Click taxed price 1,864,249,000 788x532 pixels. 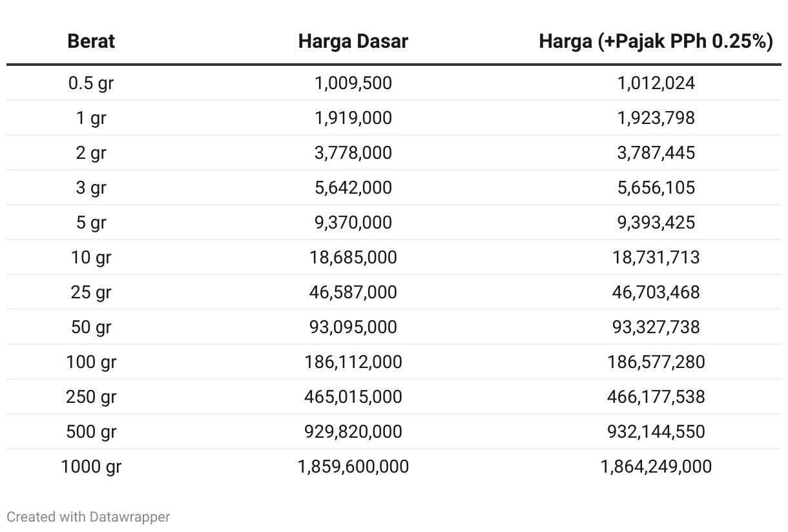click(656, 467)
